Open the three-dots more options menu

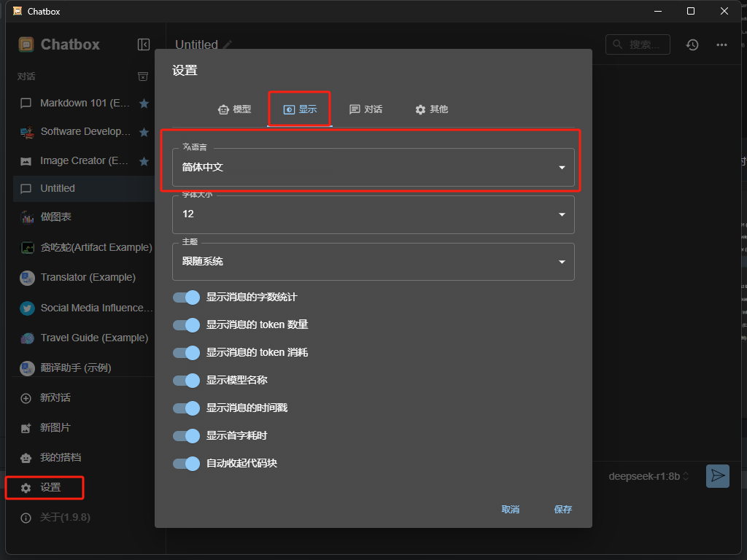(x=721, y=44)
